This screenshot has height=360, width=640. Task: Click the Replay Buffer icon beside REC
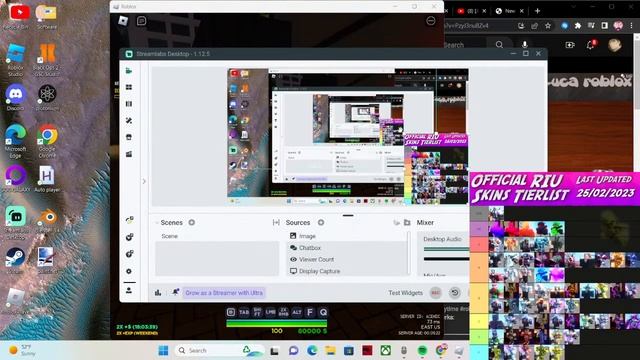point(455,293)
